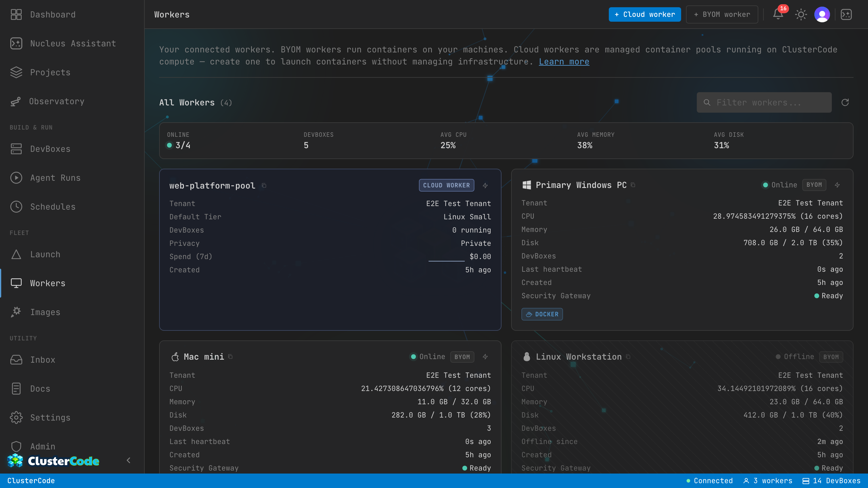
Task: Add a new Cloud worker
Action: [645, 14]
